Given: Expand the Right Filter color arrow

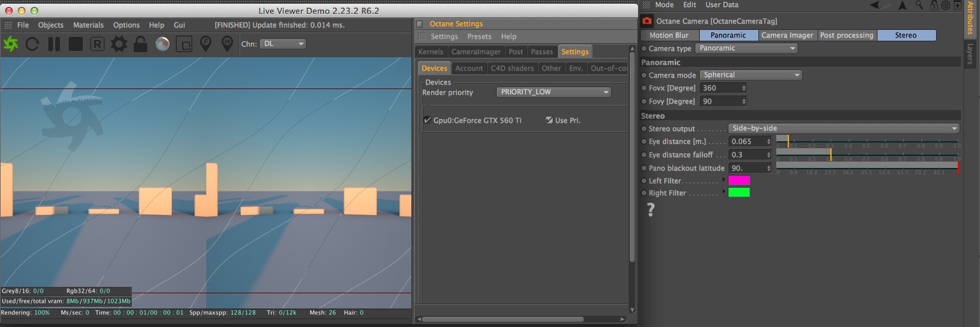Looking at the screenshot, I should pos(723,192).
